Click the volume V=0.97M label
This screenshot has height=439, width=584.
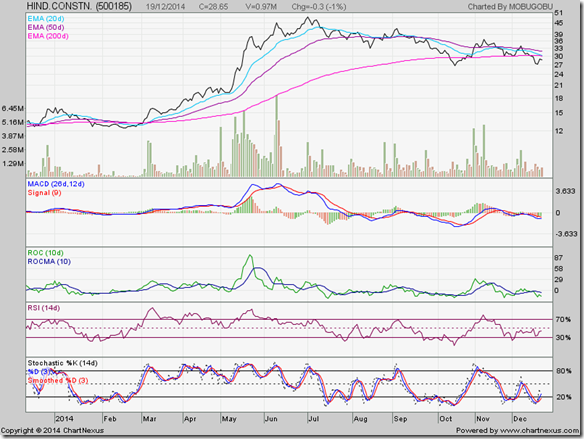pyautogui.click(x=261, y=7)
